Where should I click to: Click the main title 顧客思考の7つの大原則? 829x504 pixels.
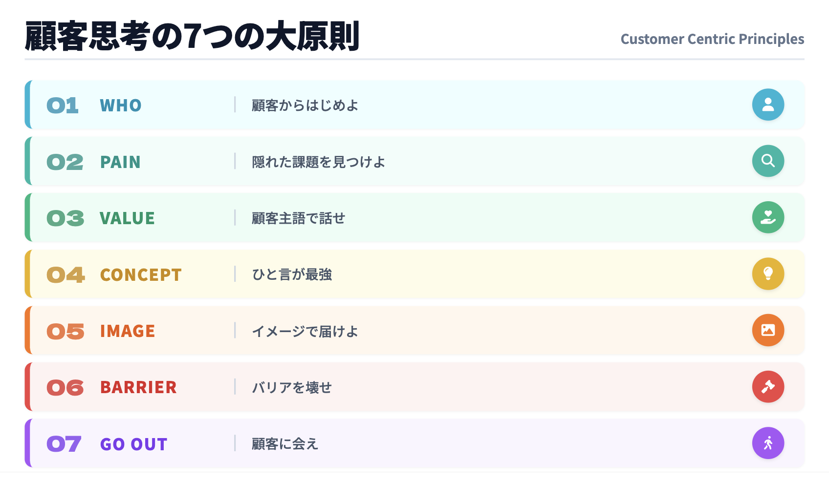(192, 37)
